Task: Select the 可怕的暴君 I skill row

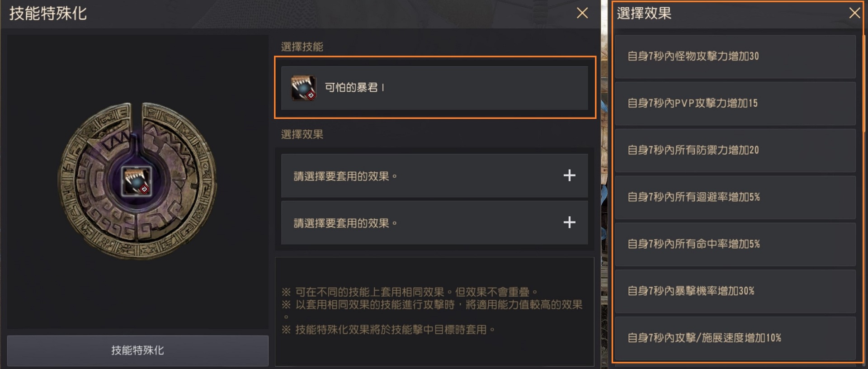Action: point(434,88)
